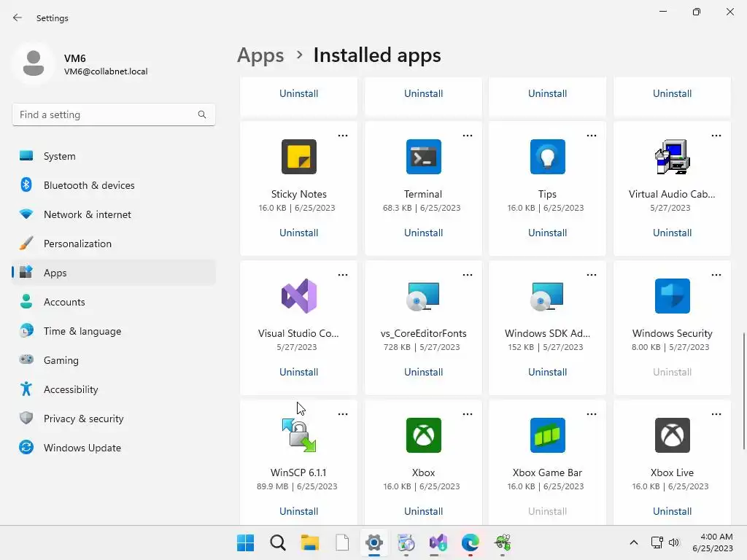Click the green frog icon in taskbar

[x=503, y=542]
